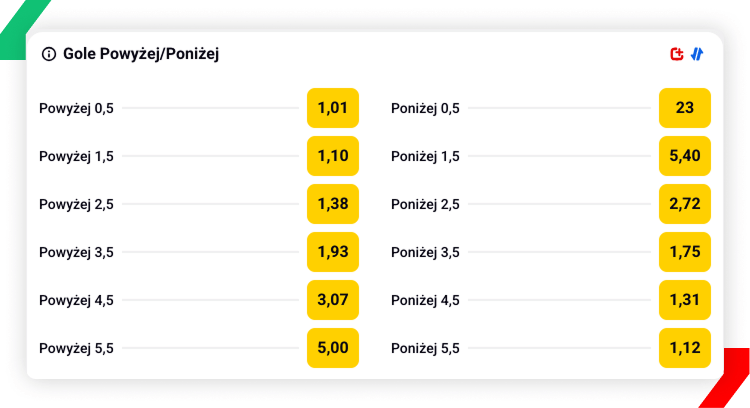Click the red add-to-coupon plus icon
The width and height of the screenshot is (750, 408).
coord(677,54)
